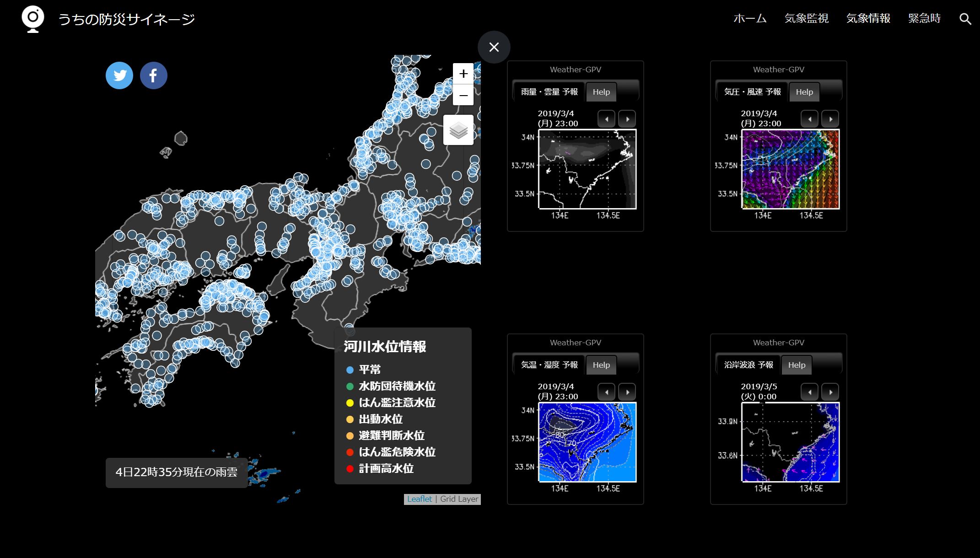Share page via Facebook icon
The image size is (980, 558).
point(153,75)
